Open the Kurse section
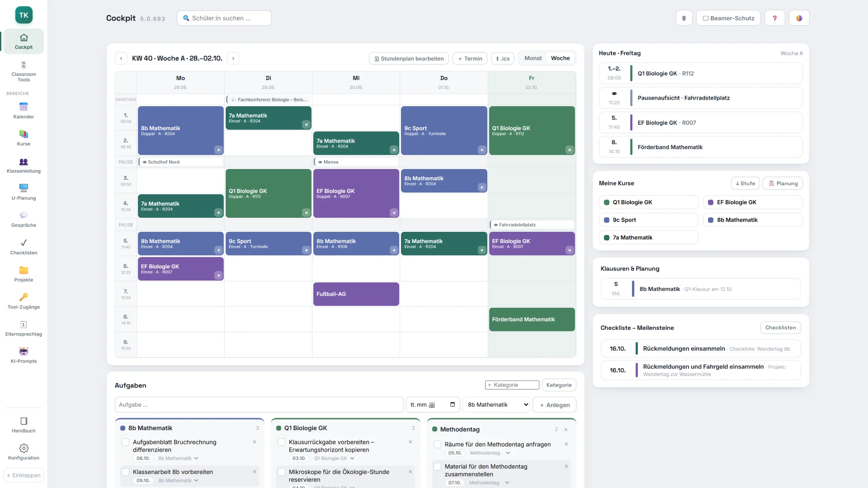 click(24, 138)
